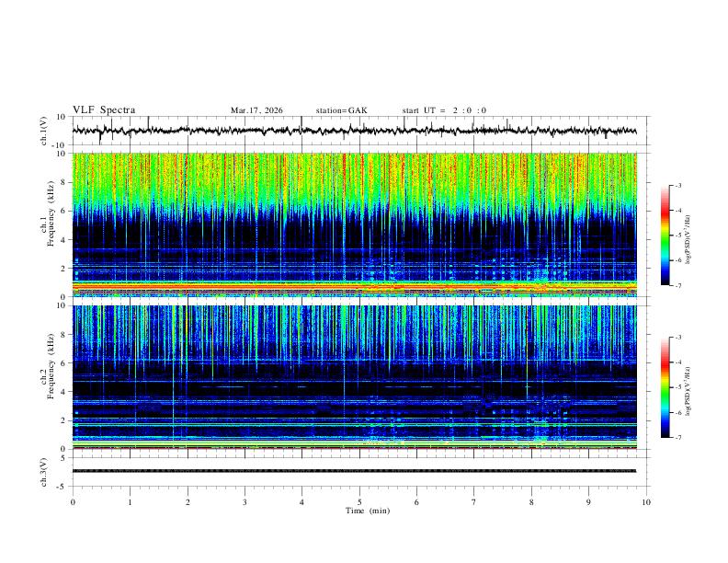Click the "4" tick on the ch.1 frequency axis

(x=63, y=240)
